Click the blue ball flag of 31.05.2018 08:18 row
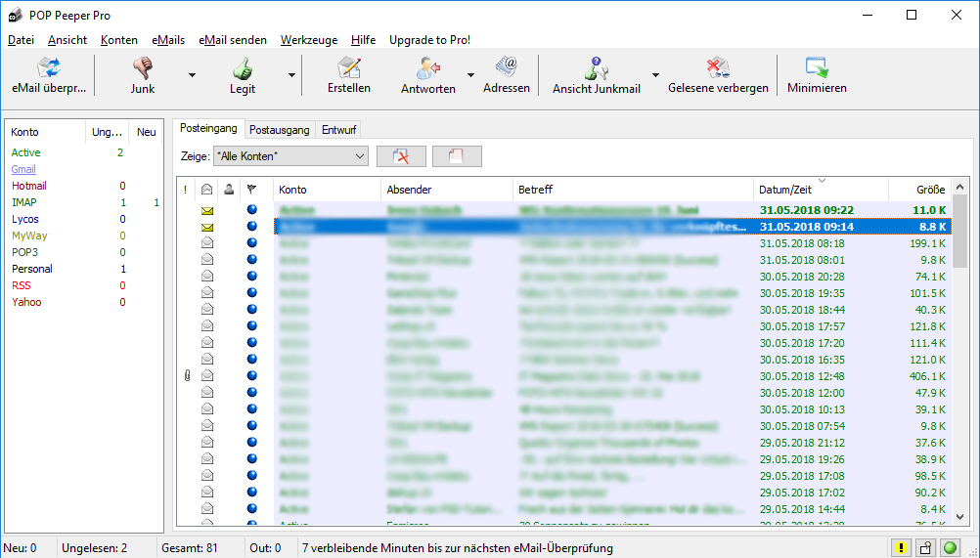The image size is (980, 558). [x=252, y=242]
